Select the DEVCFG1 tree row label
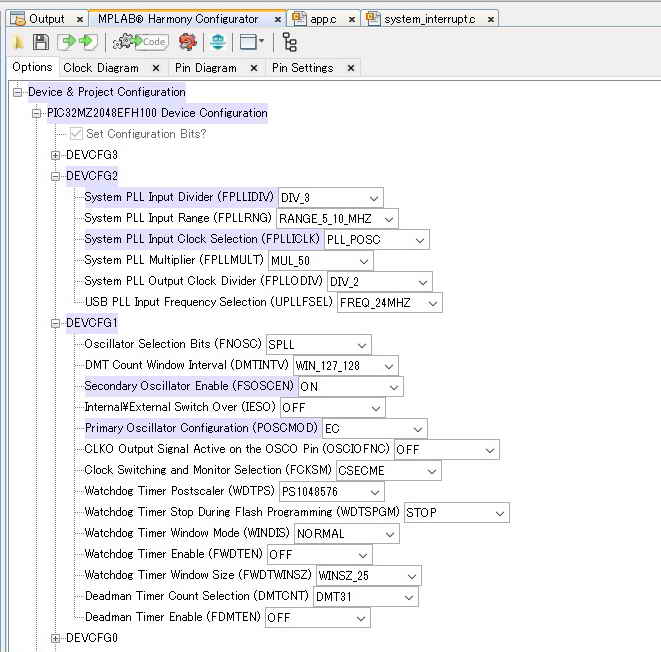Image resolution: width=661 pixels, height=652 pixels. click(91, 323)
